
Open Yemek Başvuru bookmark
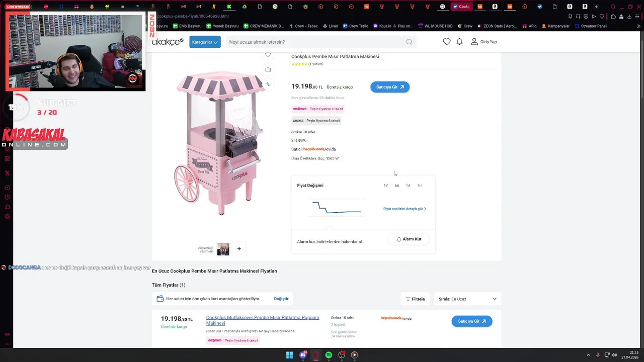(222, 26)
